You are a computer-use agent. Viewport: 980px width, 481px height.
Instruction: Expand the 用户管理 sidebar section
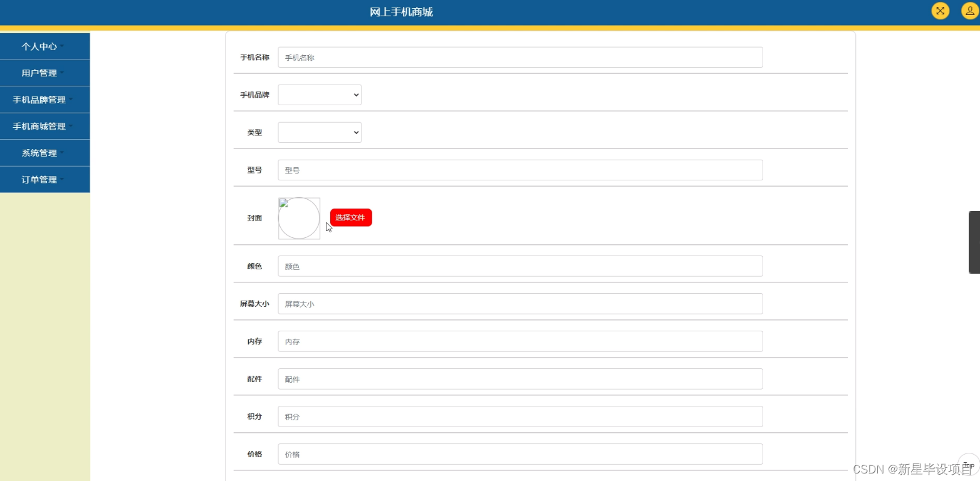point(39,73)
